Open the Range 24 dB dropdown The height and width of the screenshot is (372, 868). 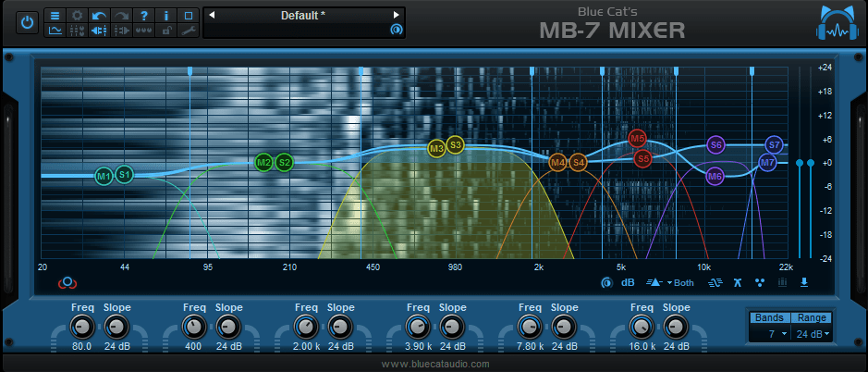(813, 333)
